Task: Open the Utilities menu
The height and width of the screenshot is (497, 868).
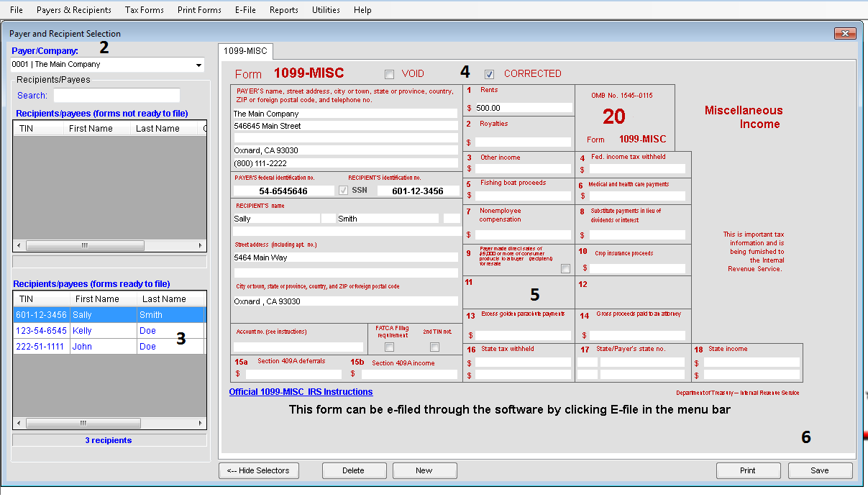Action: (326, 10)
